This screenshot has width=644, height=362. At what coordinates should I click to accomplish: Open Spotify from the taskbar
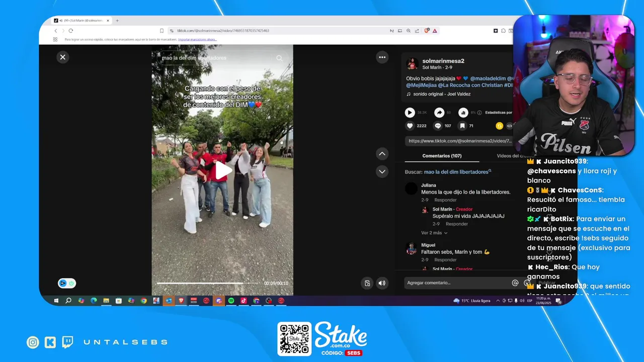pyautogui.click(x=231, y=301)
